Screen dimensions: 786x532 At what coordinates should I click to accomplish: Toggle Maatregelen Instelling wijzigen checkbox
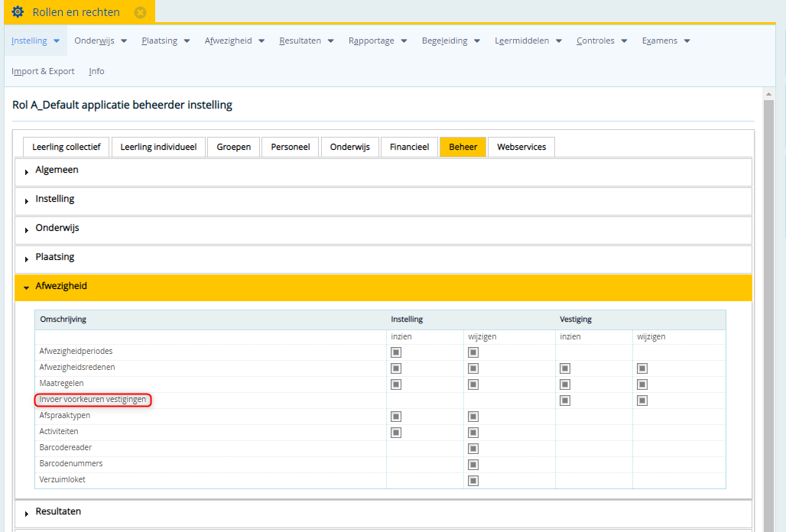point(473,384)
